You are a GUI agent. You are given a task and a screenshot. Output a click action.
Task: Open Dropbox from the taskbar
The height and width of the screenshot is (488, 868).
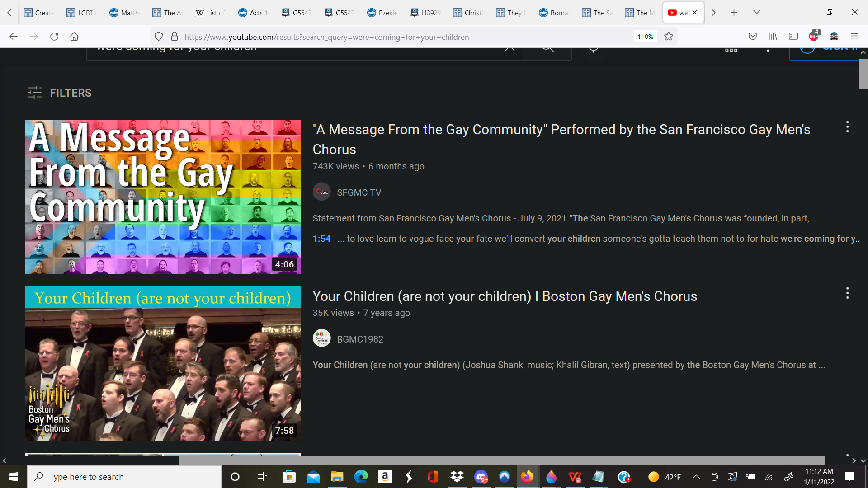[x=457, y=477]
